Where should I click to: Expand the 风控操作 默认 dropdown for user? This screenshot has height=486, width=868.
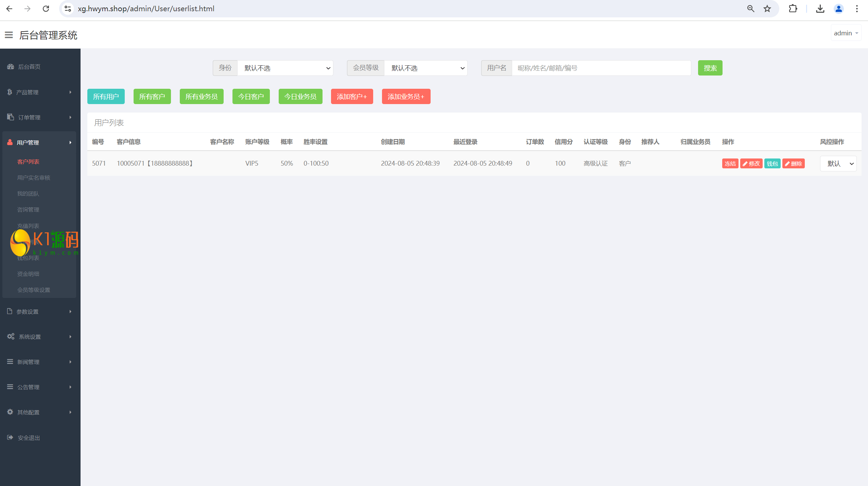click(838, 163)
